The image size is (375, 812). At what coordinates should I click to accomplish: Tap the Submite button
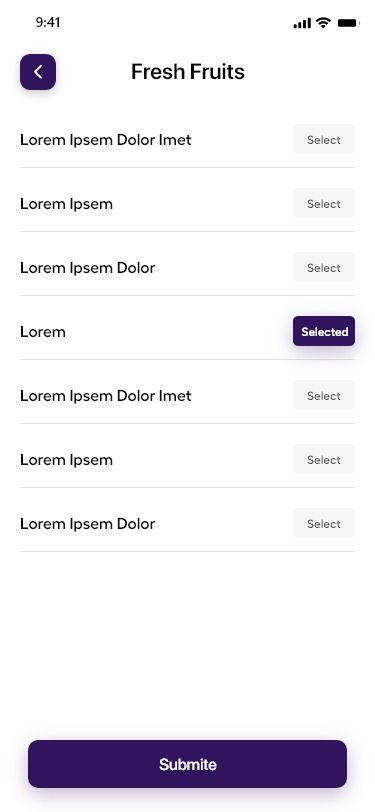188,764
